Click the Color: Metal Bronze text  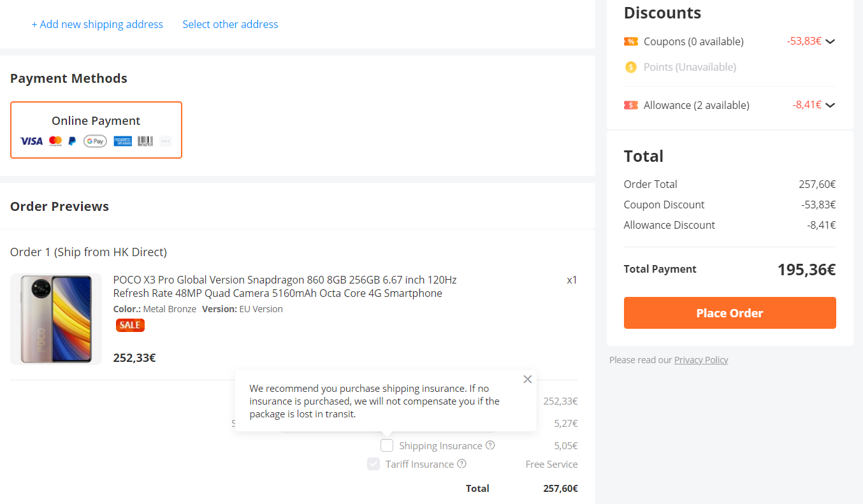[155, 309]
